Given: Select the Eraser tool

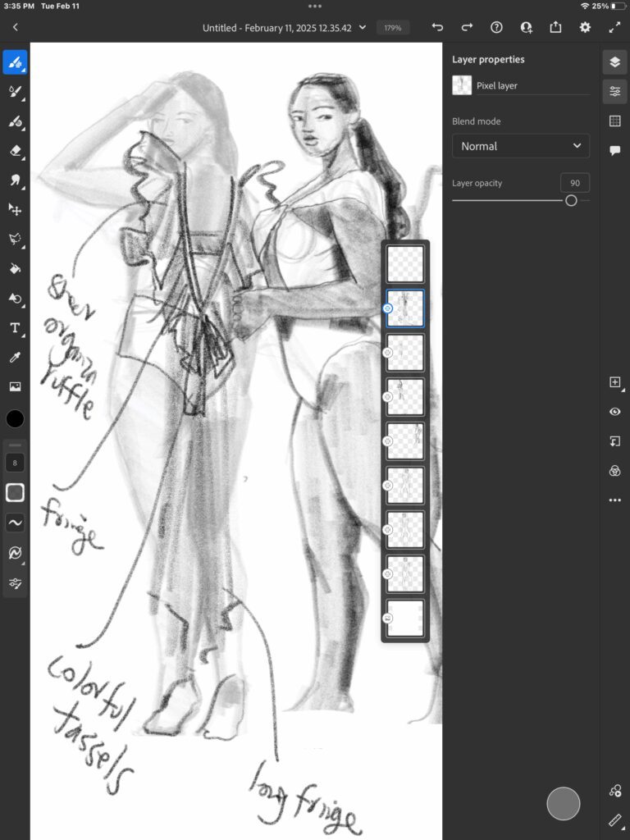Looking at the screenshot, I should 15,151.
